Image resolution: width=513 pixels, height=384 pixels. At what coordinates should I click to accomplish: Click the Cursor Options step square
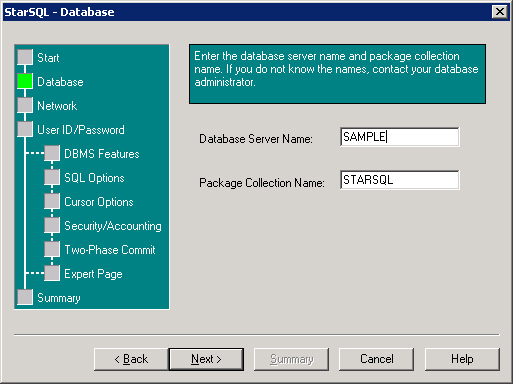pos(52,201)
